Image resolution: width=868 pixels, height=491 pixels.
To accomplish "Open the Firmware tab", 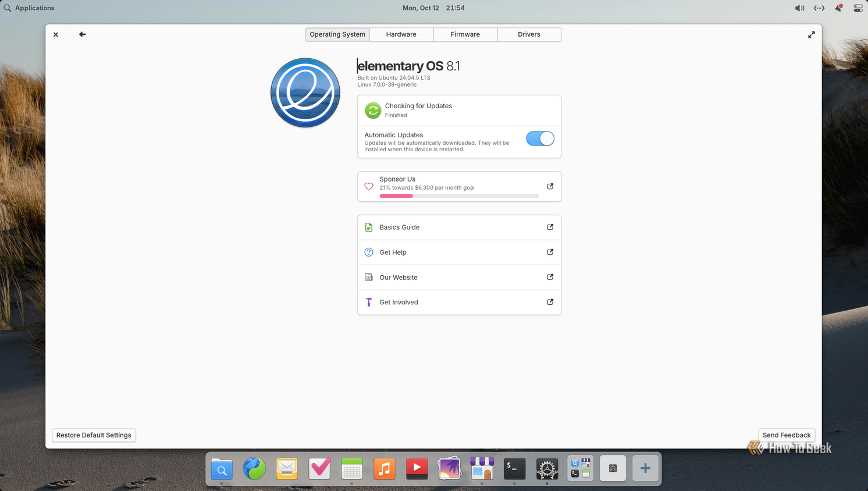I will coord(465,34).
